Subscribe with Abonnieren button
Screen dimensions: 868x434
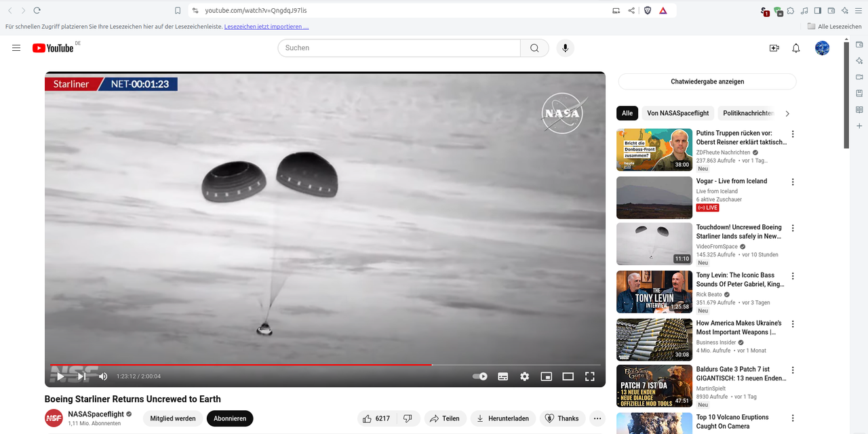(230, 418)
